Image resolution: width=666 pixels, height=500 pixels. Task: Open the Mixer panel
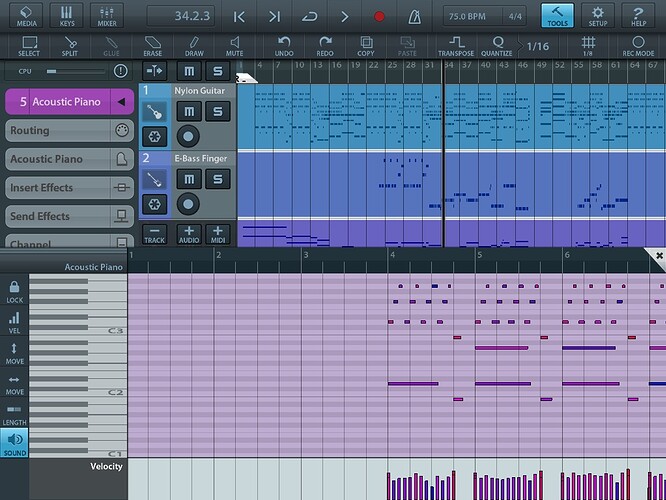(107, 15)
